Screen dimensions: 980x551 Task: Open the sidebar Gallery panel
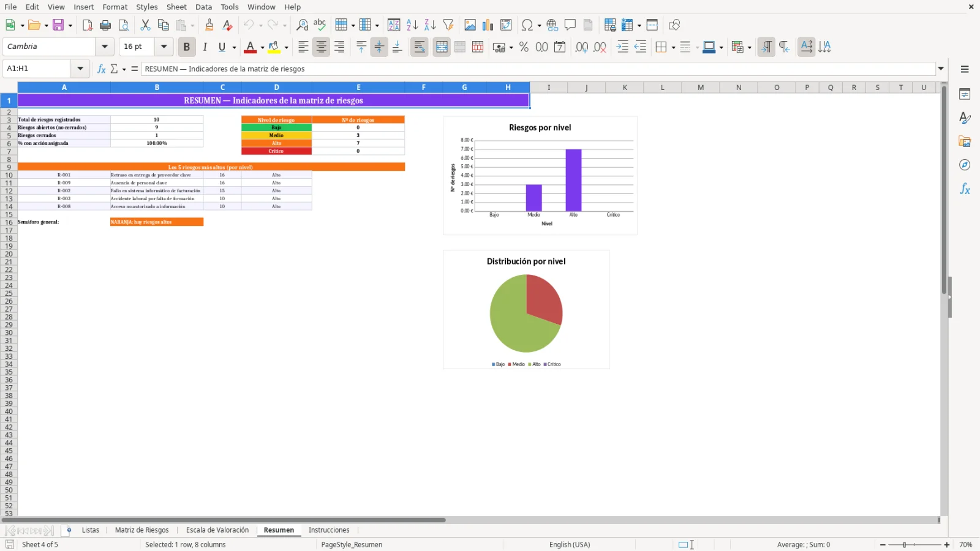click(965, 141)
